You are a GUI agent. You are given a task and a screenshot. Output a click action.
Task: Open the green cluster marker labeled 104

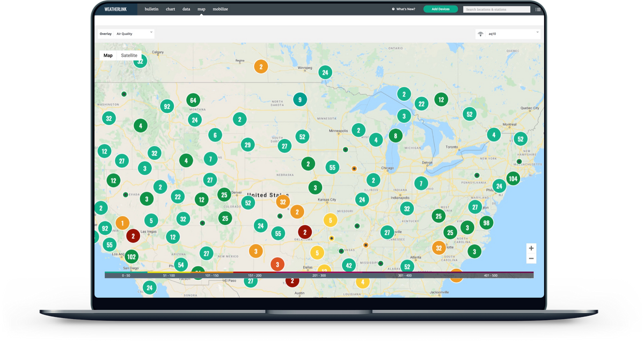pyautogui.click(x=513, y=179)
